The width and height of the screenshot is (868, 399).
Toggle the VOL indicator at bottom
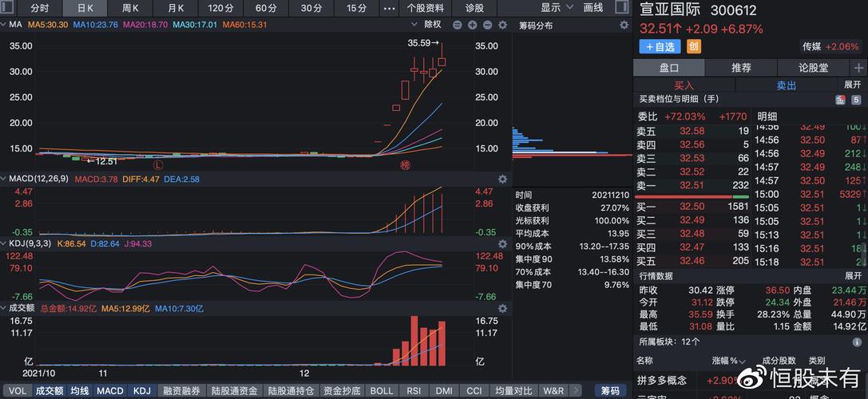point(18,391)
